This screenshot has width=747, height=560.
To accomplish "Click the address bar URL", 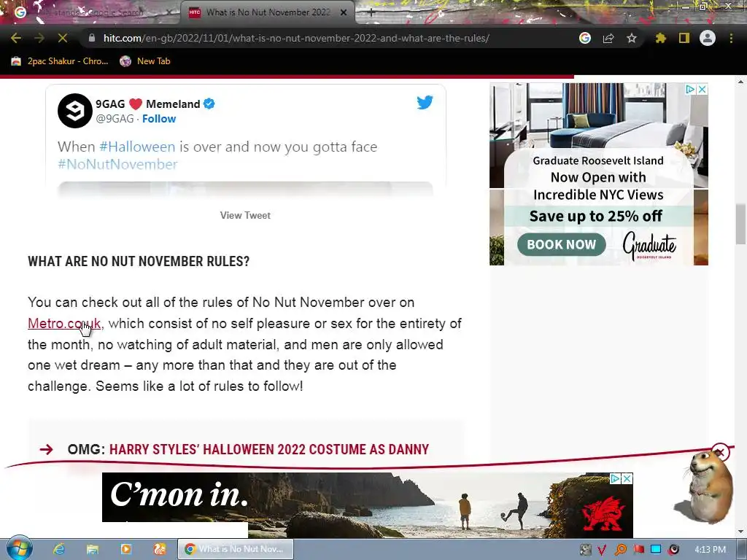I will [296, 38].
